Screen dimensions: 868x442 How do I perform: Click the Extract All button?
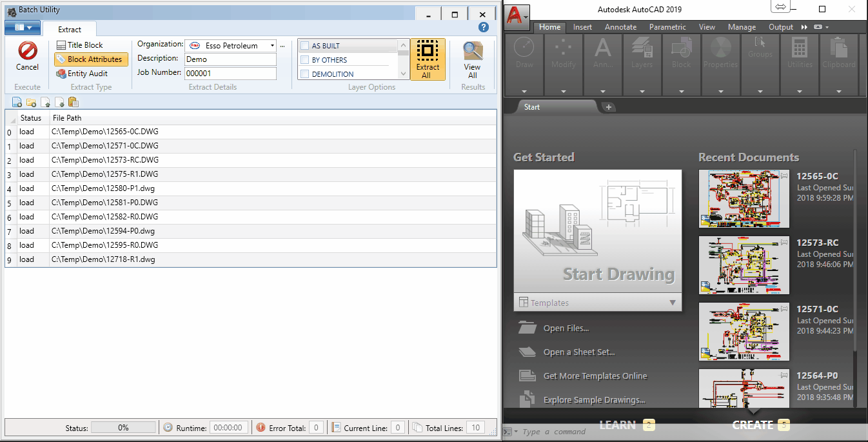tap(428, 59)
